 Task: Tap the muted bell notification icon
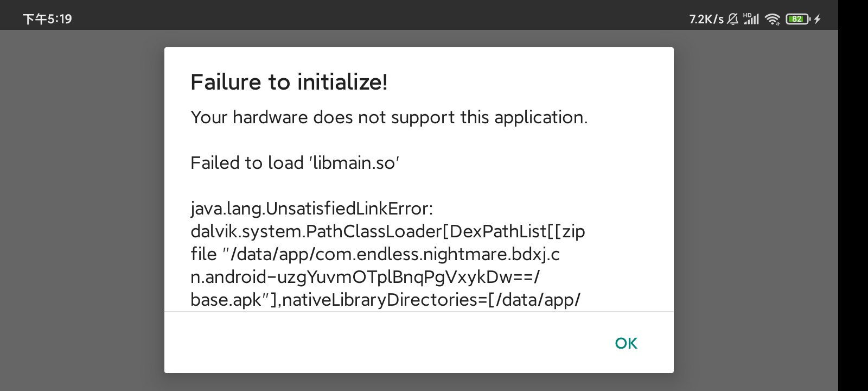coord(733,19)
